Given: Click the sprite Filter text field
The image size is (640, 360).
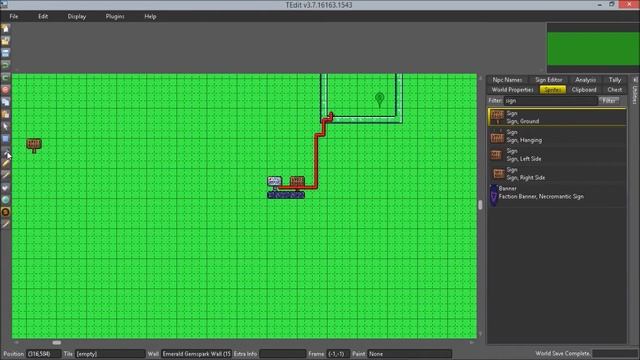Looking at the screenshot, I should (551, 100).
